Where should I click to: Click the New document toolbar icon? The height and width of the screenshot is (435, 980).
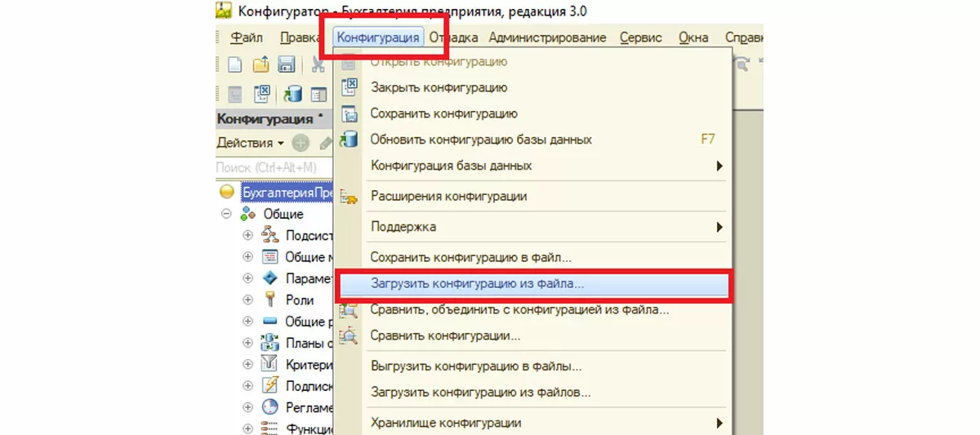tap(234, 64)
